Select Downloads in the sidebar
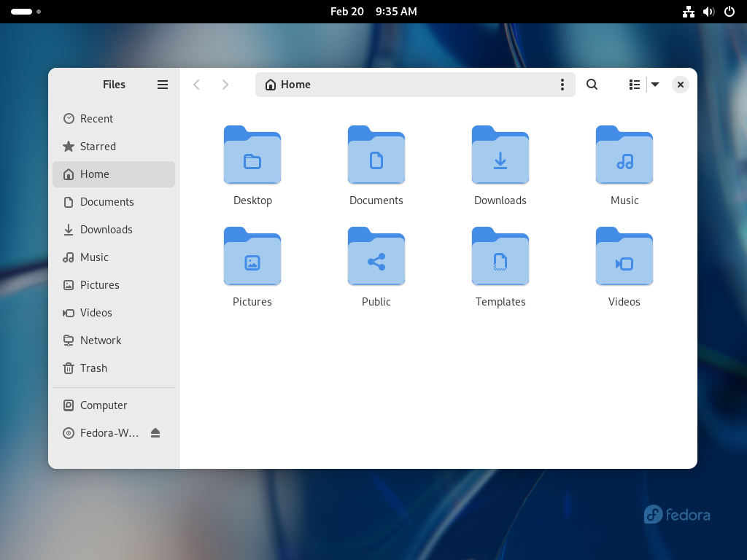Viewport: 747px width, 560px height. point(114,230)
